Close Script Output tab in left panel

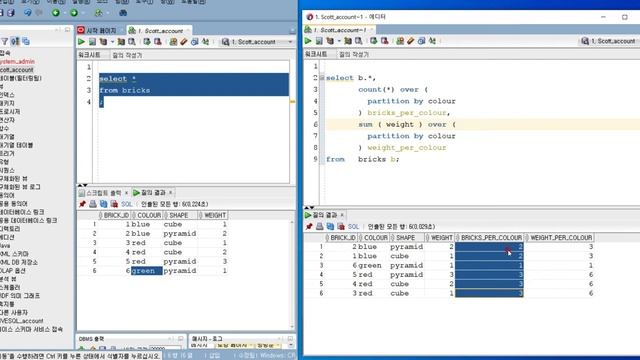point(126,193)
